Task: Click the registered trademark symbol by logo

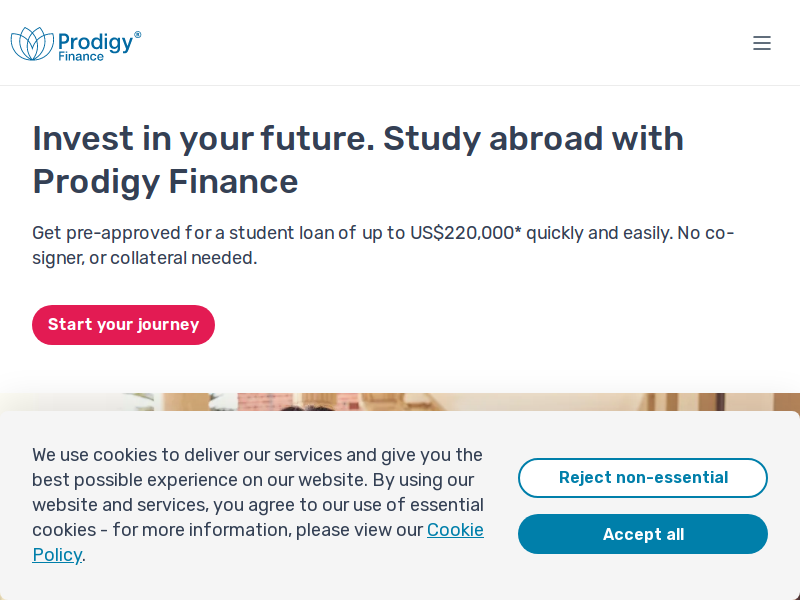Action: [x=137, y=34]
